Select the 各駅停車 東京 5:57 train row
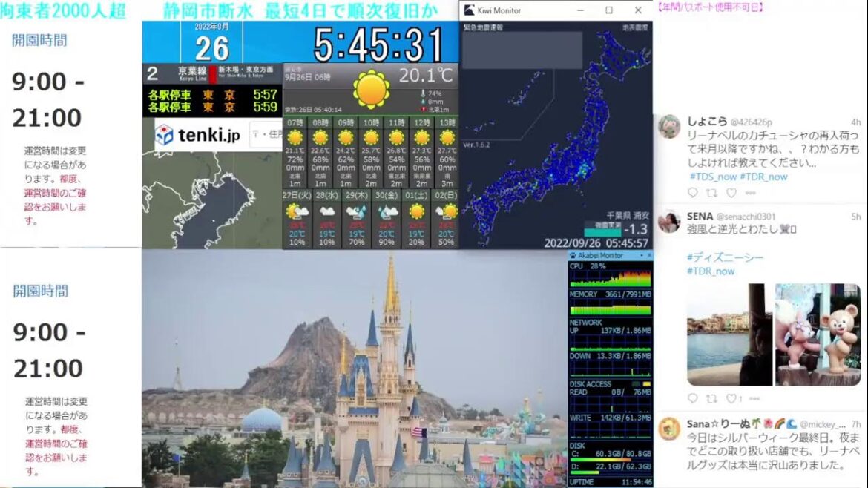 pyautogui.click(x=212, y=95)
